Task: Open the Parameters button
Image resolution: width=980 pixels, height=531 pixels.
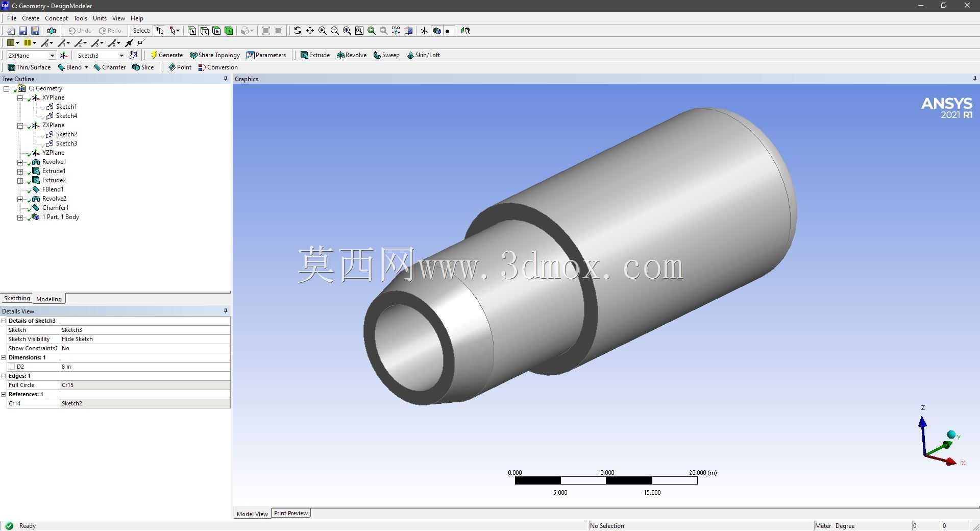Action: [x=266, y=55]
